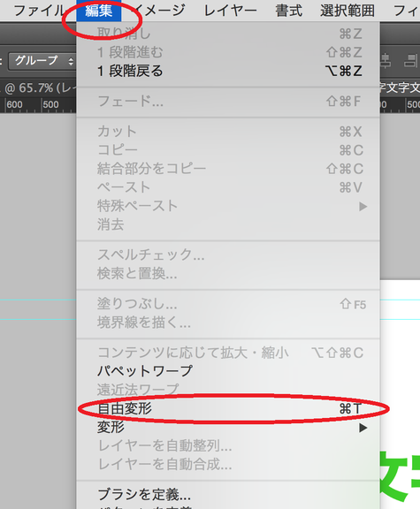Choose ペースト from the Edit menu
Screen dimensions: 420x509
tap(228, 187)
